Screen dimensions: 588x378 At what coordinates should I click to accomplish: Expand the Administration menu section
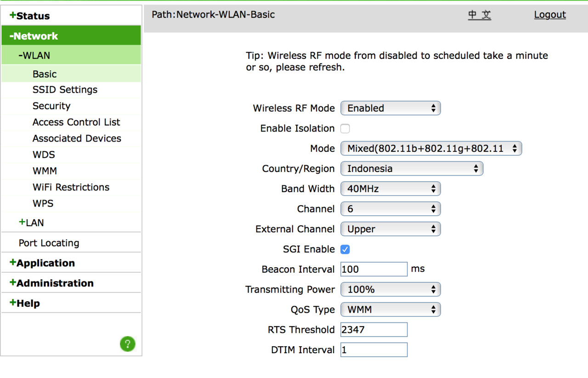click(51, 283)
